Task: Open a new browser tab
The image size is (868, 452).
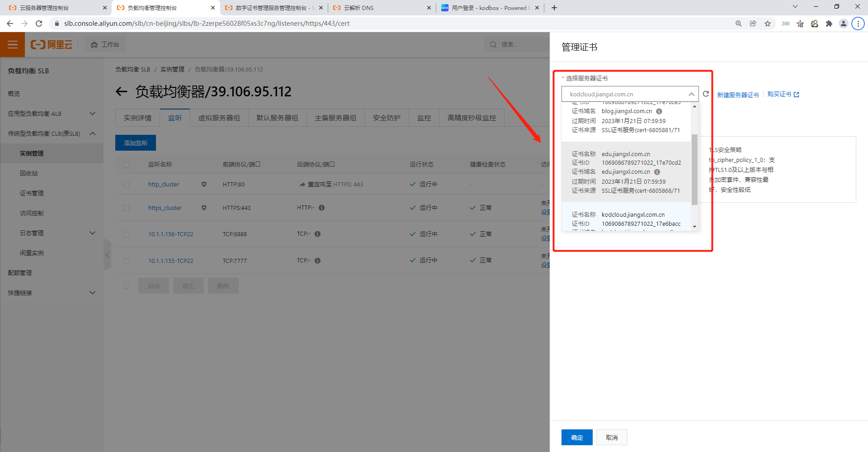Action: coord(554,8)
